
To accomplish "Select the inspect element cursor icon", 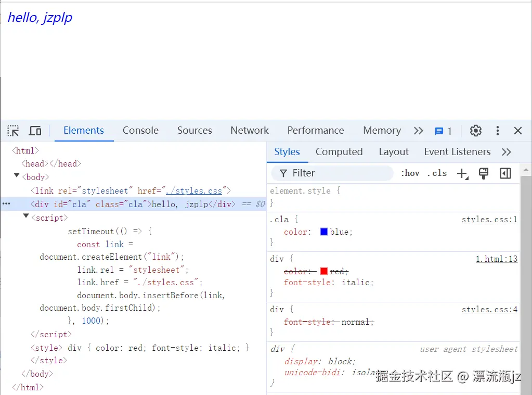I will [12, 131].
